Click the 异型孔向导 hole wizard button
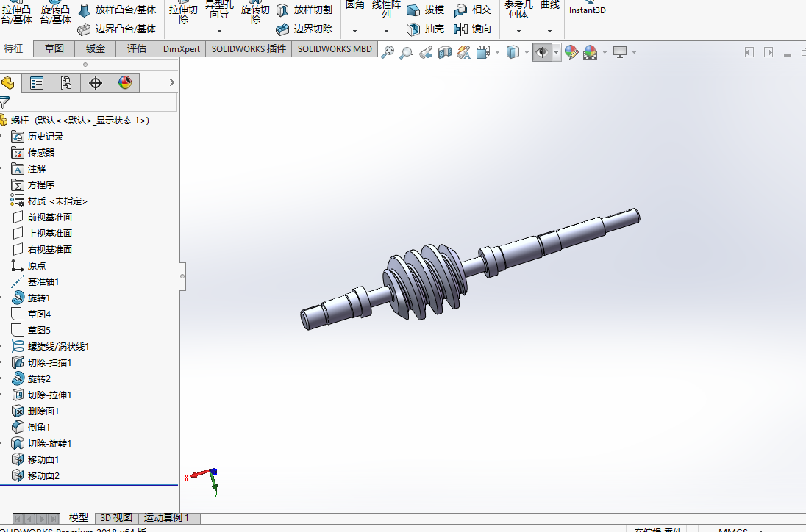The height and width of the screenshot is (532, 806). [x=219, y=10]
